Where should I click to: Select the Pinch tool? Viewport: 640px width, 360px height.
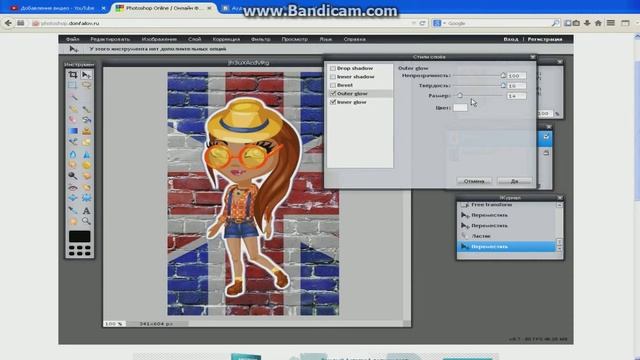(86, 198)
